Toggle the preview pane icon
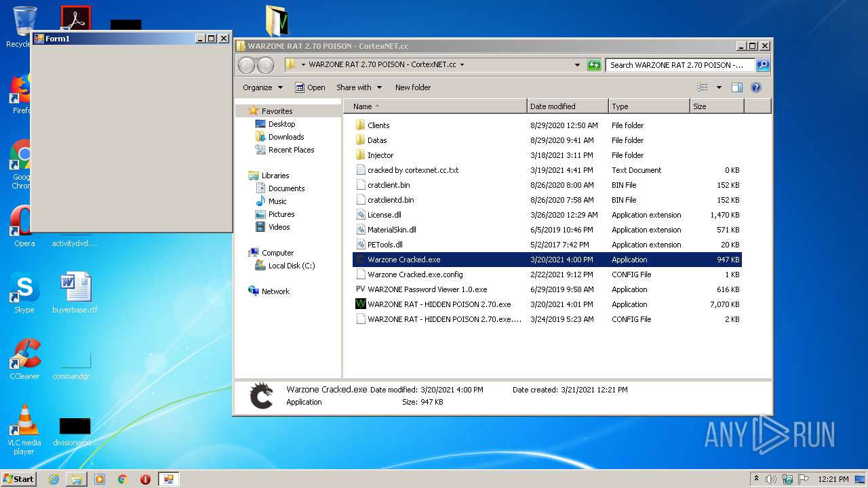The width and height of the screenshot is (868, 488). (x=737, y=87)
